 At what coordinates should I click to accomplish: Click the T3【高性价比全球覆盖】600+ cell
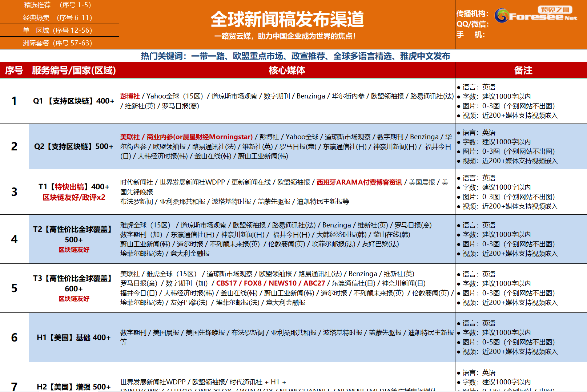[74, 288]
